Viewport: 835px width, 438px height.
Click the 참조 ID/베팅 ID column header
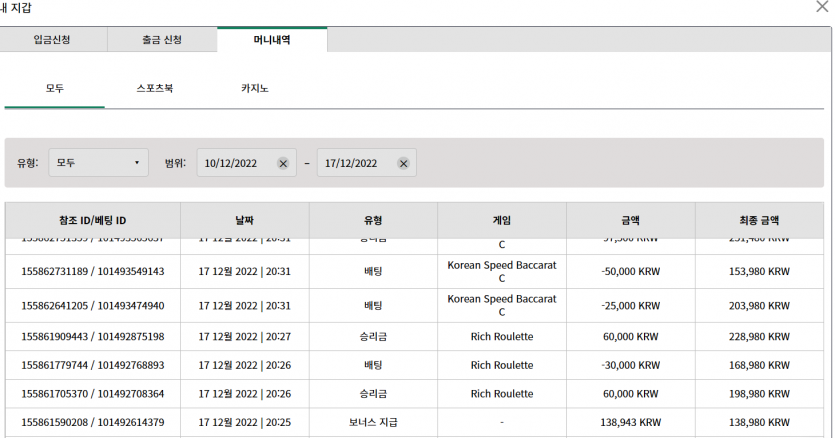[93, 220]
